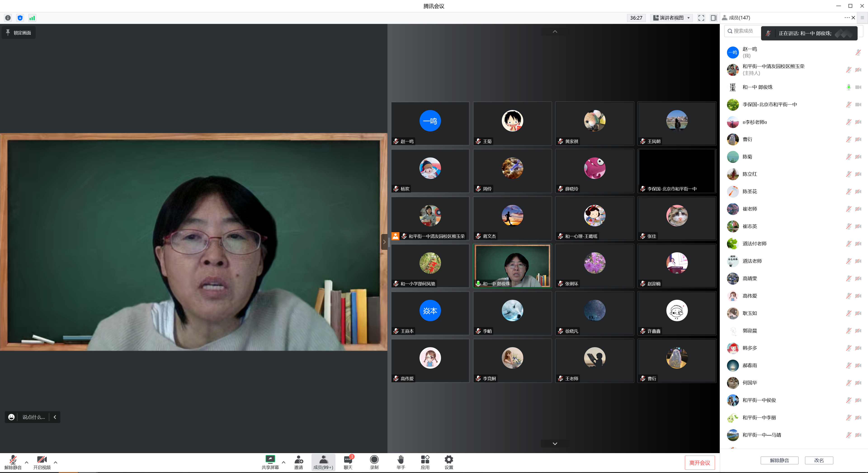Start recording the meeting
The image size is (868, 473).
(374, 460)
